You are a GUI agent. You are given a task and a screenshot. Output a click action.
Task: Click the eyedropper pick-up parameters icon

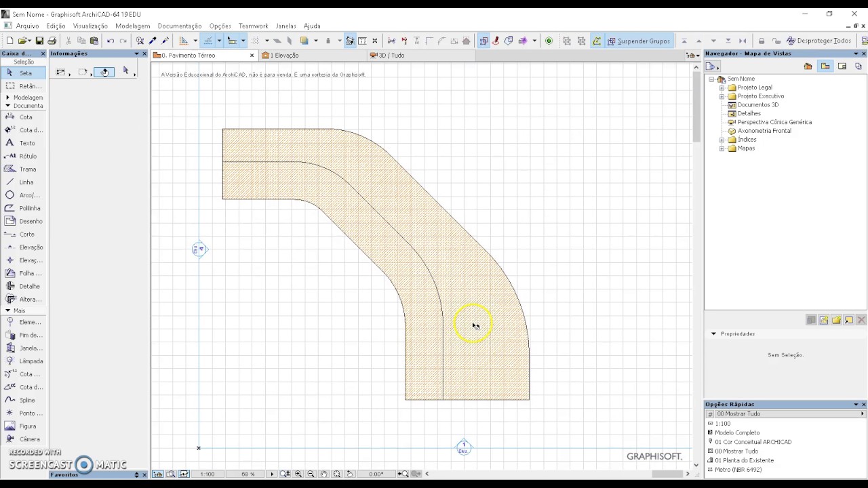(153, 41)
